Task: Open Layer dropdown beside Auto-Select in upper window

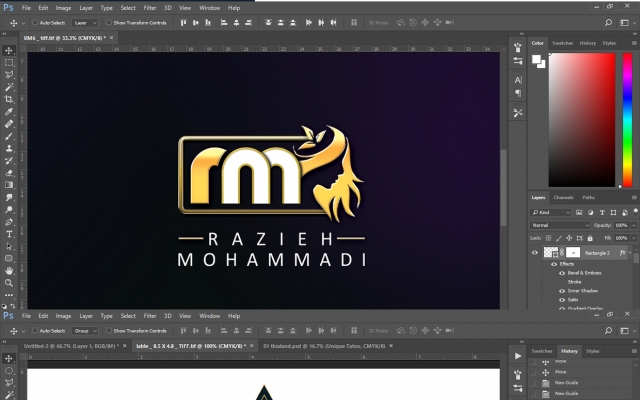Action: tap(85, 23)
